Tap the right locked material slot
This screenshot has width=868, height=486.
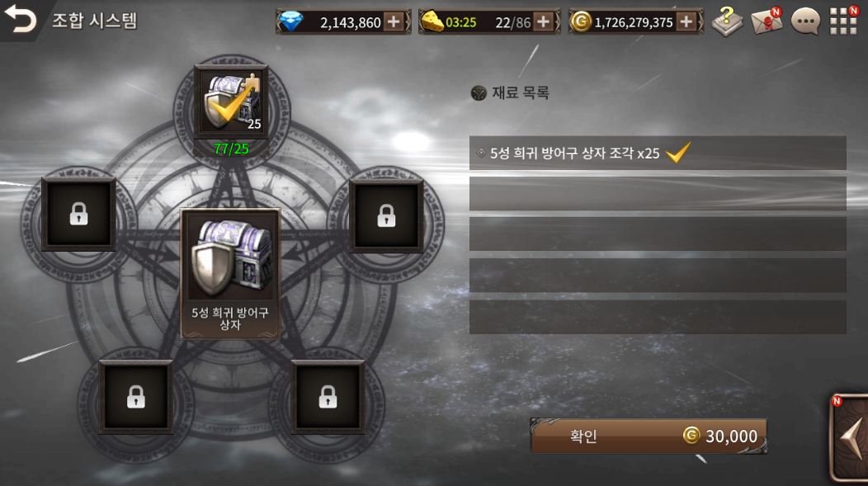pos(386,216)
